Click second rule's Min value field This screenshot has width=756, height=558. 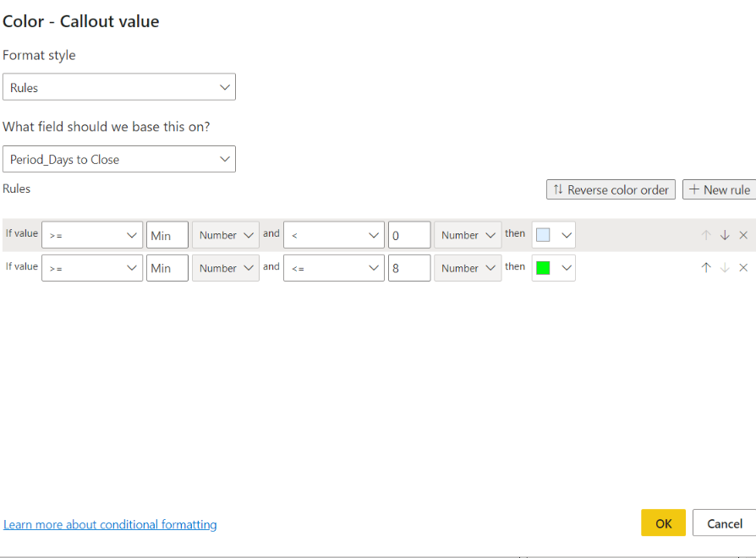[x=167, y=268]
